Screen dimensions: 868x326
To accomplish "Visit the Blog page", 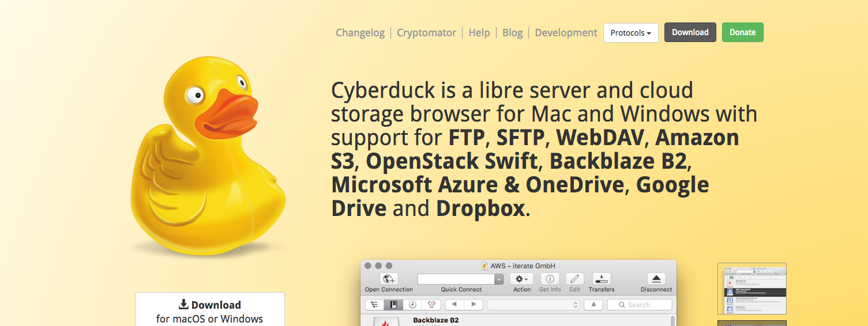I will coord(512,33).
